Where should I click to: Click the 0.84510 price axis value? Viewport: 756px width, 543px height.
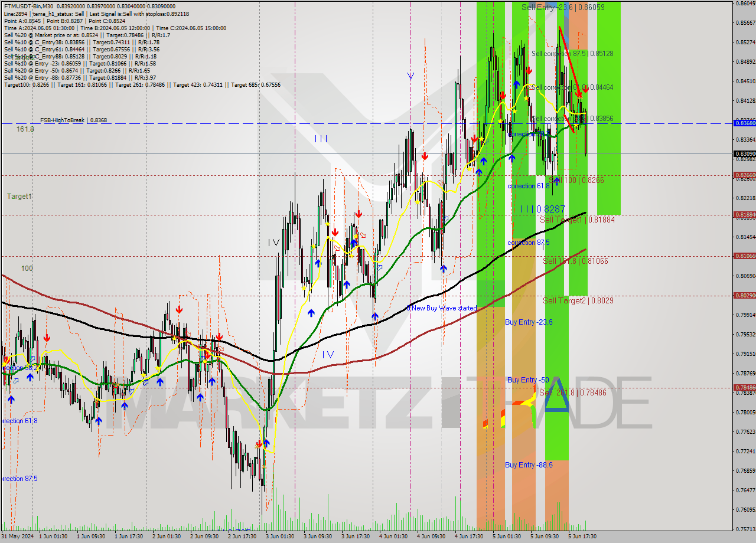click(745, 81)
